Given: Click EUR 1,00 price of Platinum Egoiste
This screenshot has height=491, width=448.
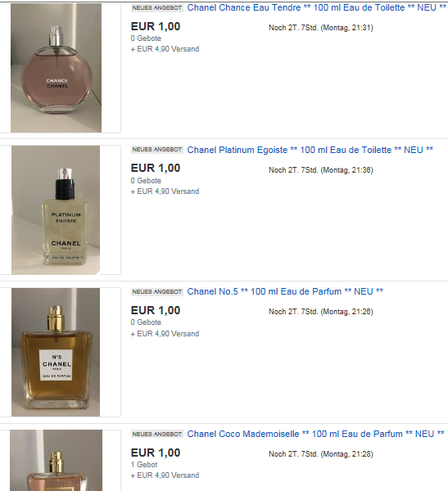Looking at the screenshot, I should pos(156,168).
